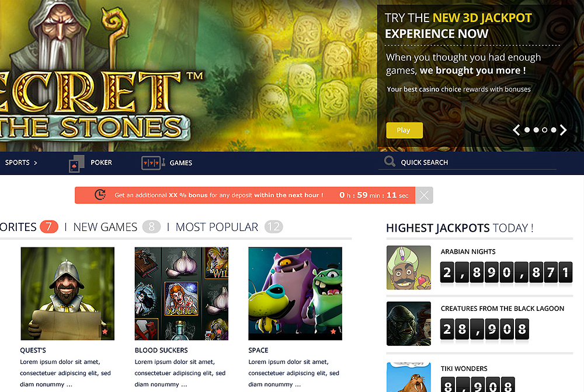This screenshot has height=392, width=584.
Task: Click the yellow Play button
Action: (x=405, y=130)
